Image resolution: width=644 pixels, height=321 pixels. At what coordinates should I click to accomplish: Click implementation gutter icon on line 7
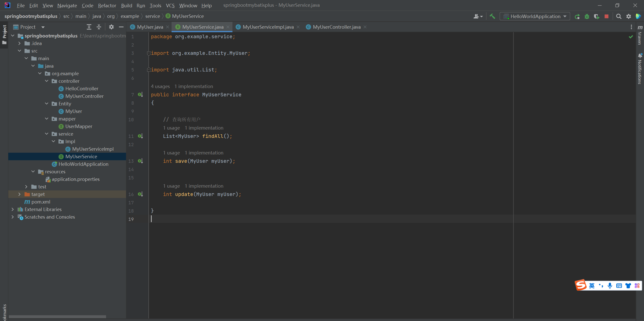140,95
